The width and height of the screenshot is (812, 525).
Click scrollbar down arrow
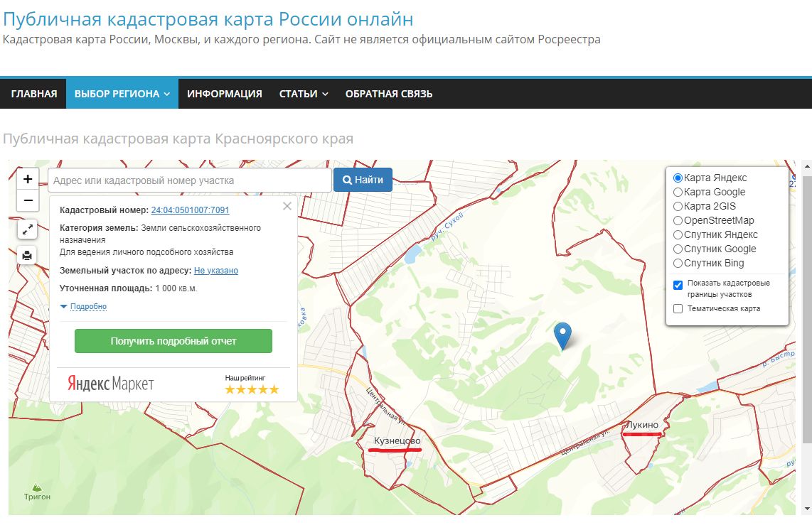click(x=807, y=509)
